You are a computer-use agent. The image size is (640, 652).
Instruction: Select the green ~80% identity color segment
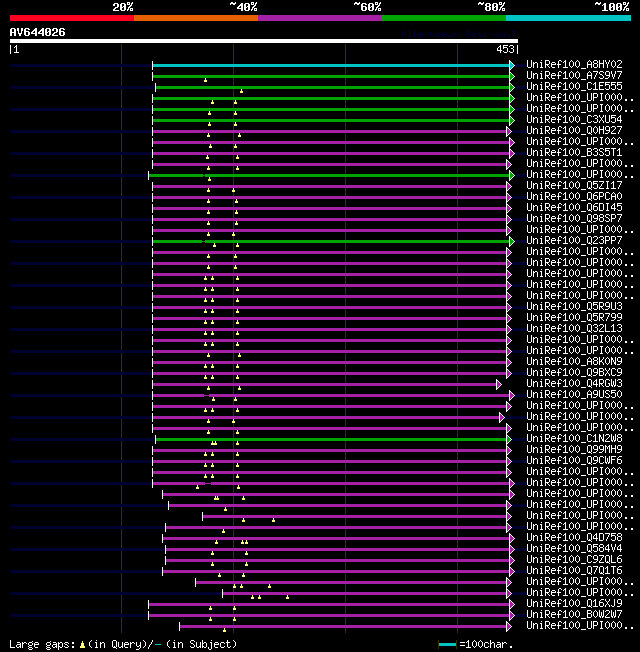pos(444,18)
